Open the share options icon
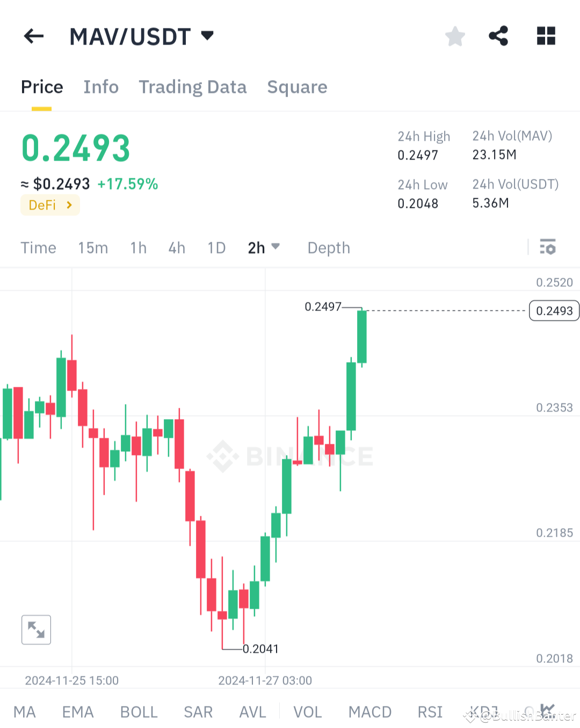Screen dimensions: 580x728 pyautogui.click(x=498, y=35)
